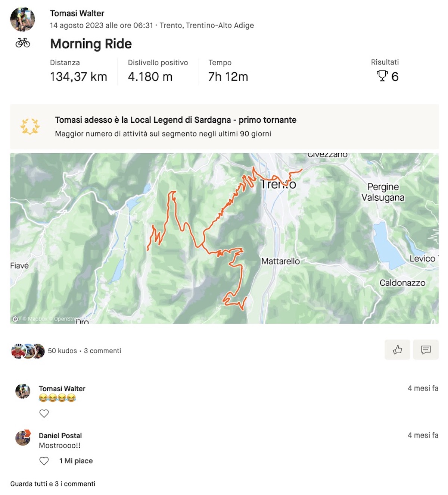Click the trophy results icon

(382, 76)
